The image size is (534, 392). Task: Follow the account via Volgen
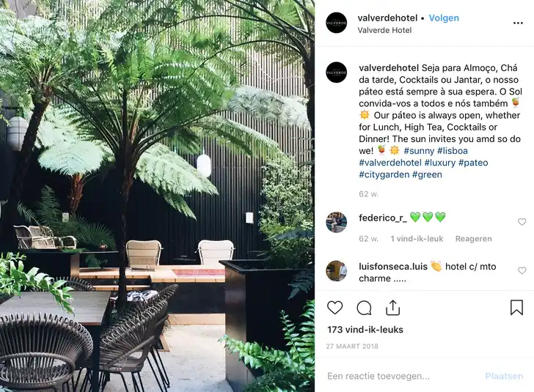tap(444, 18)
